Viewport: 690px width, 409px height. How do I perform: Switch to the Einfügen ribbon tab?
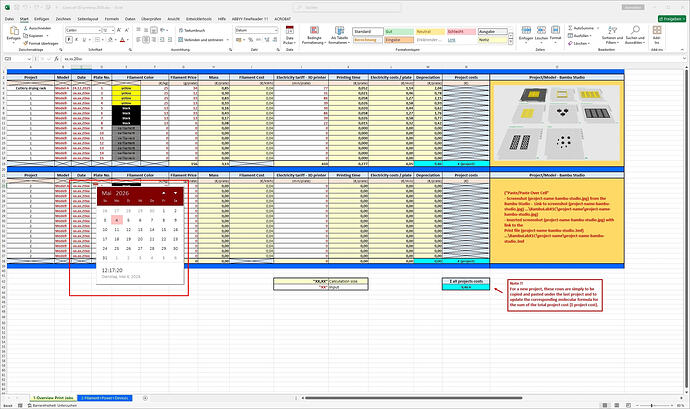pyautogui.click(x=42, y=19)
